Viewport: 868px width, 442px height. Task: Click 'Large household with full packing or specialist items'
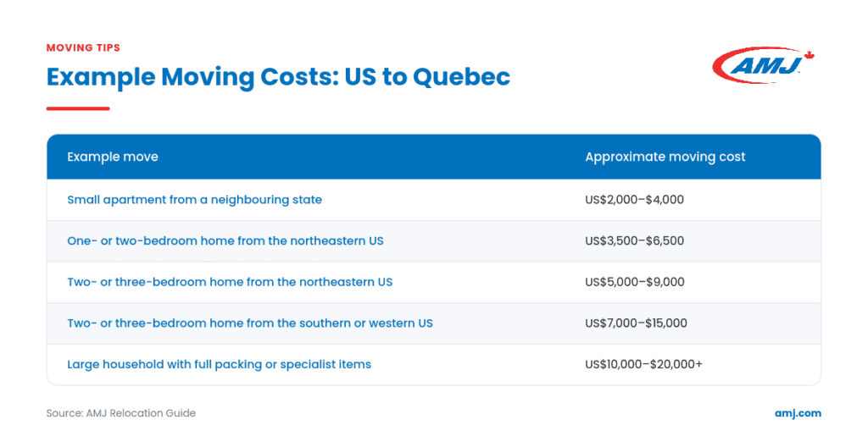220,365
